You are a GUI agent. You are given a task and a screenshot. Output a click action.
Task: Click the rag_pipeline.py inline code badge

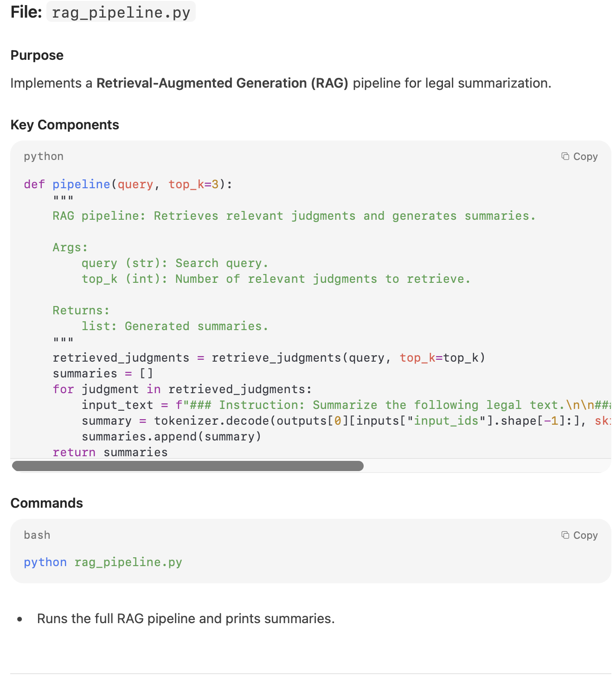pyautogui.click(x=121, y=12)
